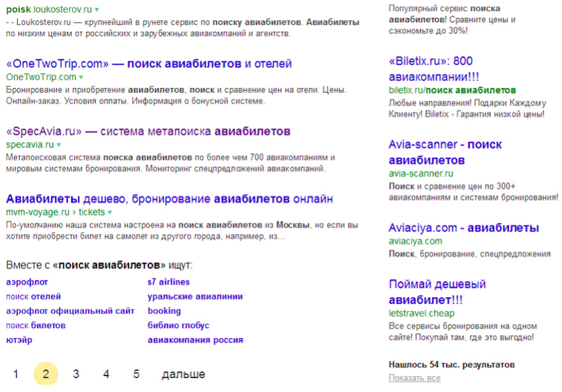Go to results page 5
Screen dimensions: 562x392
(x=136, y=374)
